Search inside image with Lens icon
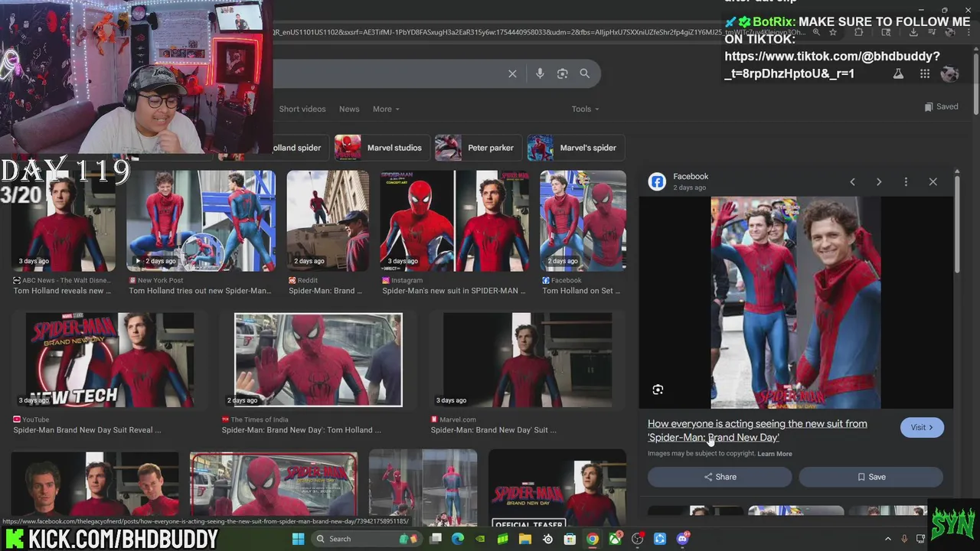Screen dimensions: 980x551 click(658, 390)
